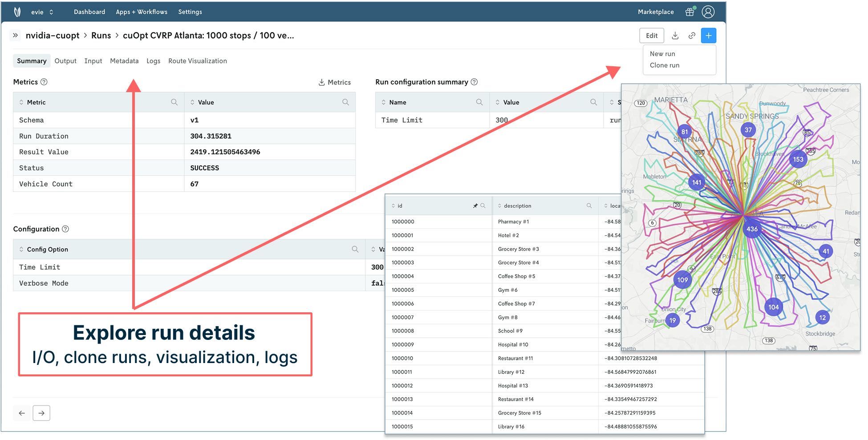Click map cluster marker 436
The image size is (868, 440).
pyautogui.click(x=752, y=229)
